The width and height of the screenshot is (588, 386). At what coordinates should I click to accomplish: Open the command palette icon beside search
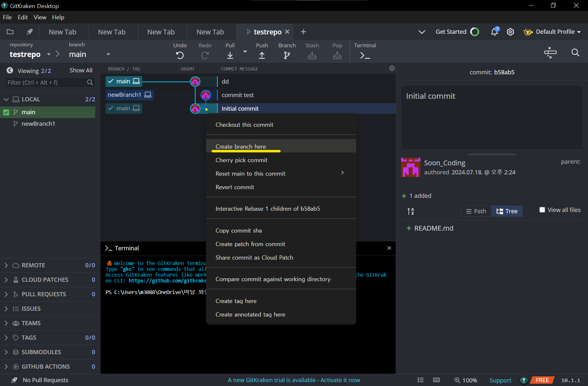(550, 52)
